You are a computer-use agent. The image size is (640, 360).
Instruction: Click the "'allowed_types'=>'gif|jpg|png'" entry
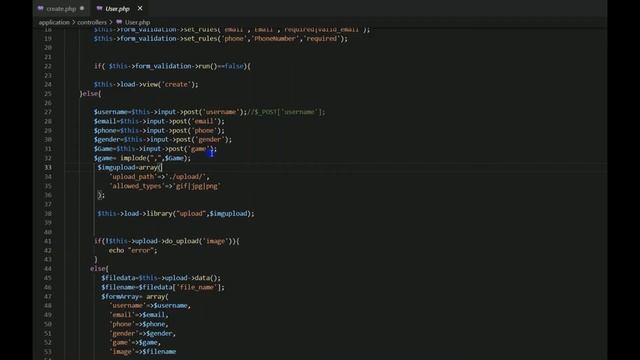click(x=165, y=186)
